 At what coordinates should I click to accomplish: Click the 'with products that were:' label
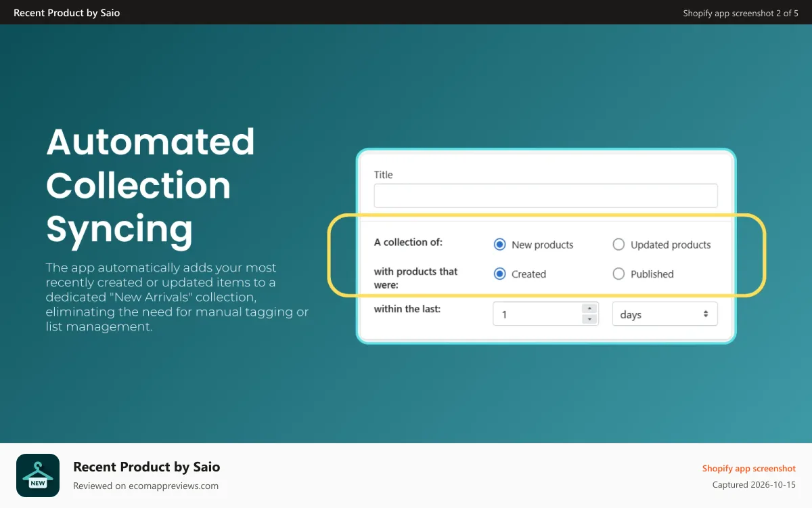click(416, 278)
